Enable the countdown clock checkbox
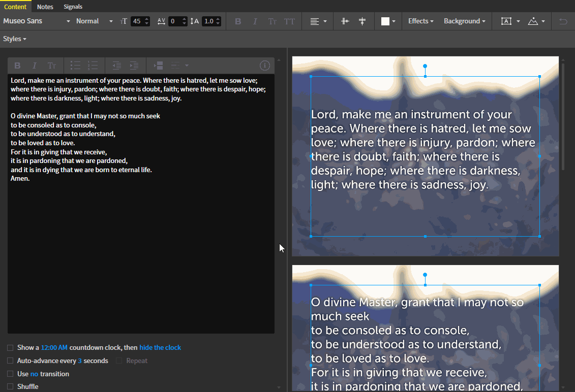The height and width of the screenshot is (392, 575). [x=10, y=348]
